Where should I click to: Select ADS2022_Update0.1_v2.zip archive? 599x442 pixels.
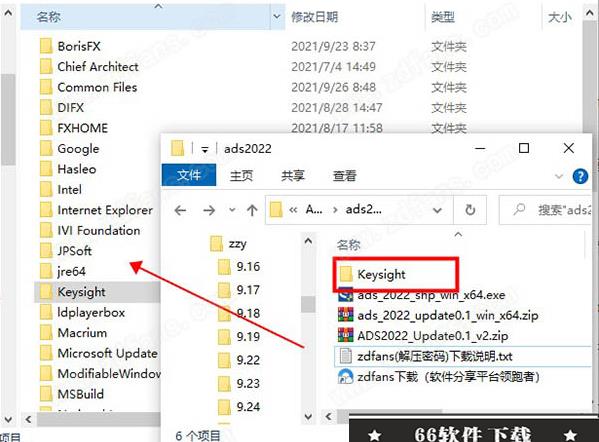pos(423,336)
